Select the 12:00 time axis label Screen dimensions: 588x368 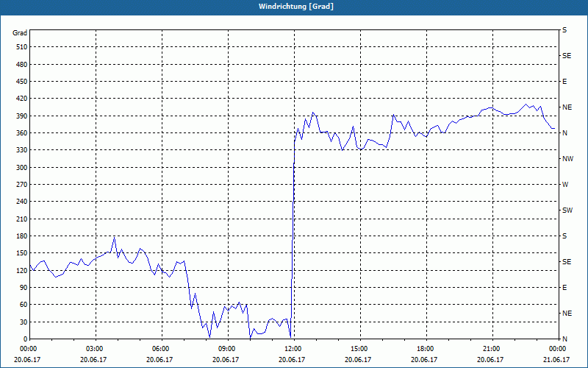pos(292,349)
